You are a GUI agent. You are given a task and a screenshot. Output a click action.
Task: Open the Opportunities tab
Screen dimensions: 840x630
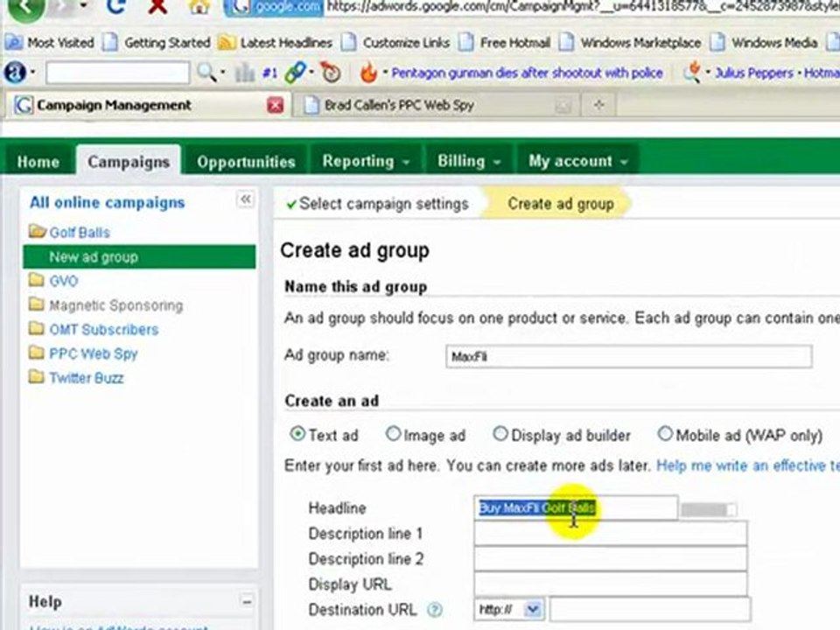[x=246, y=161]
